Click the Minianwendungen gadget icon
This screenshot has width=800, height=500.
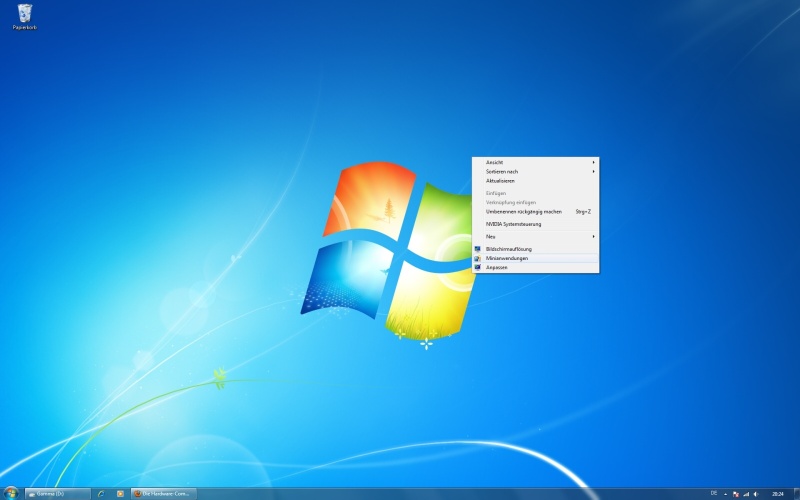[x=478, y=258]
